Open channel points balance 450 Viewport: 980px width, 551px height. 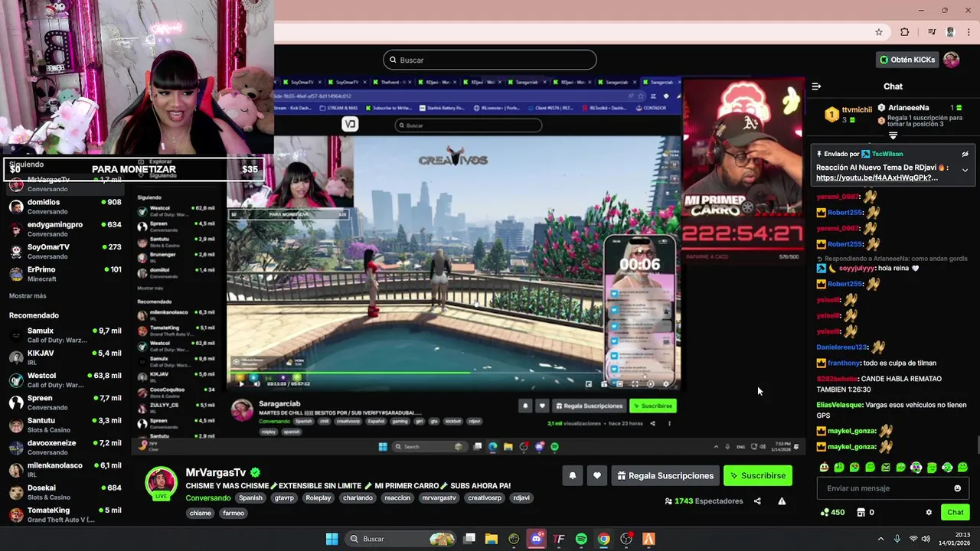831,513
